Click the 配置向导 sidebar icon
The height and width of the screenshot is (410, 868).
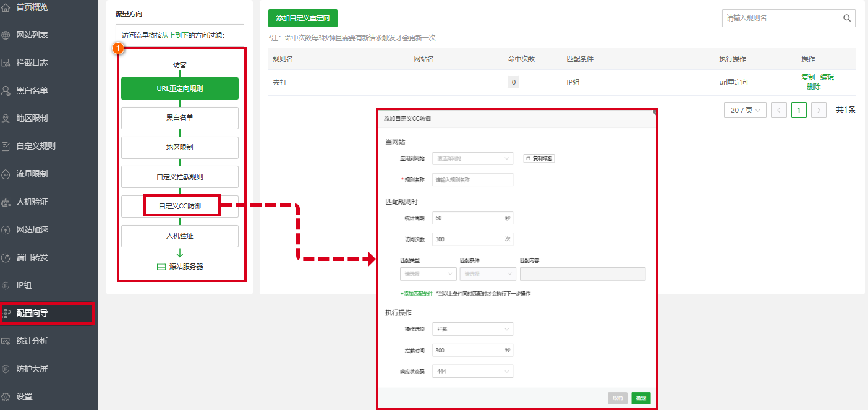6,313
